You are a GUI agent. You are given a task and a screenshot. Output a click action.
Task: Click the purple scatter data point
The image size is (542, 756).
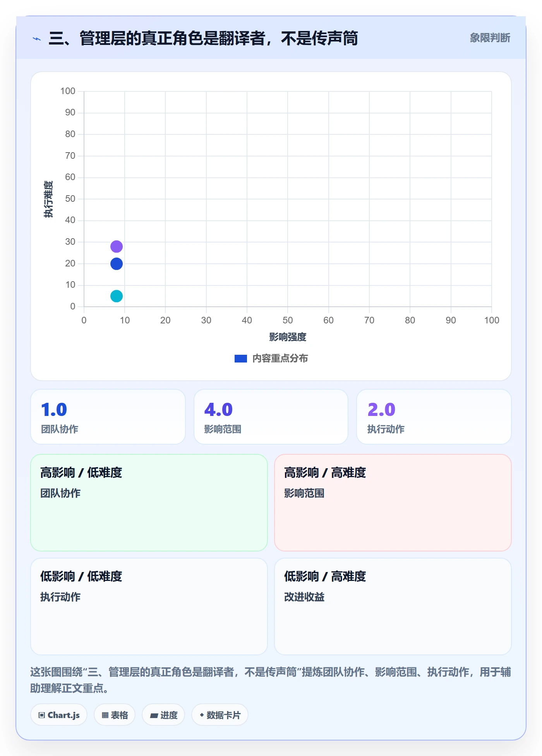point(117,246)
